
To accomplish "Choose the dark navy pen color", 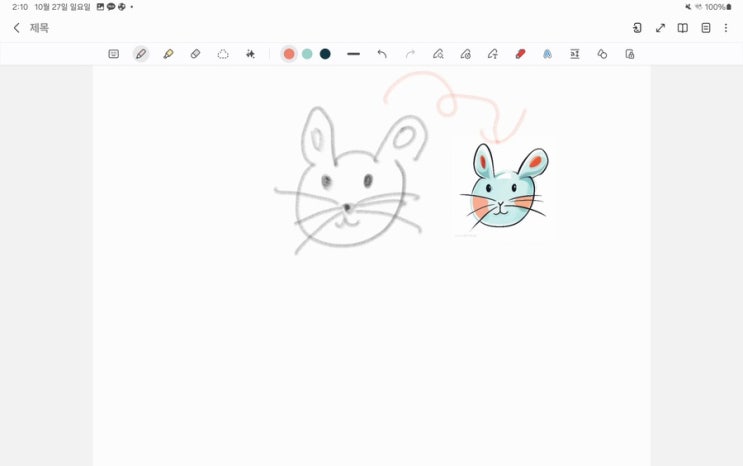I will tap(325, 54).
